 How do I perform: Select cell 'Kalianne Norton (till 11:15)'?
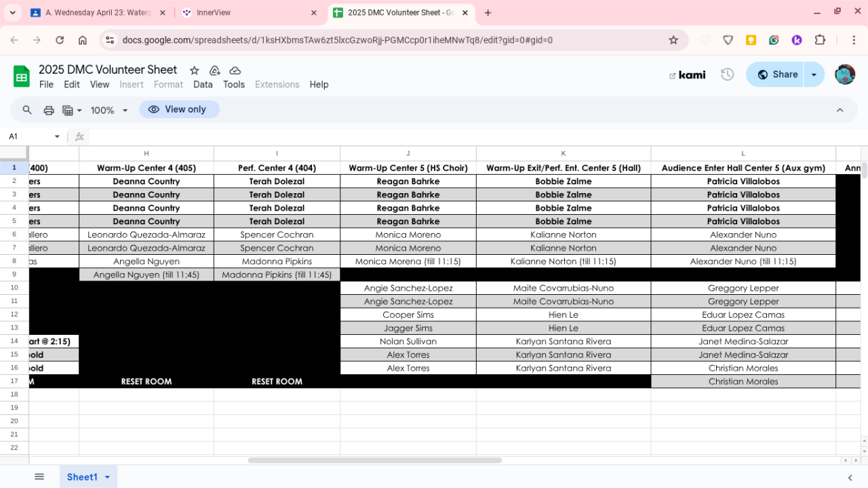[x=564, y=262]
